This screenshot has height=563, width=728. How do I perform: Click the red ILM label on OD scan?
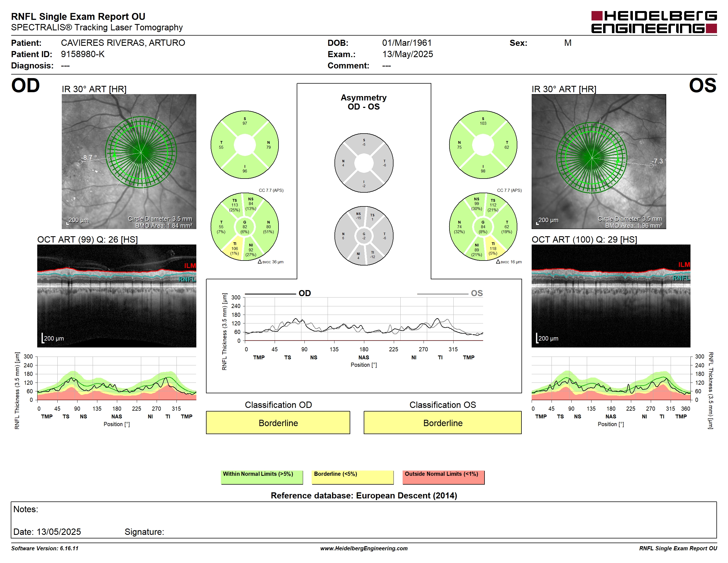pyautogui.click(x=190, y=265)
